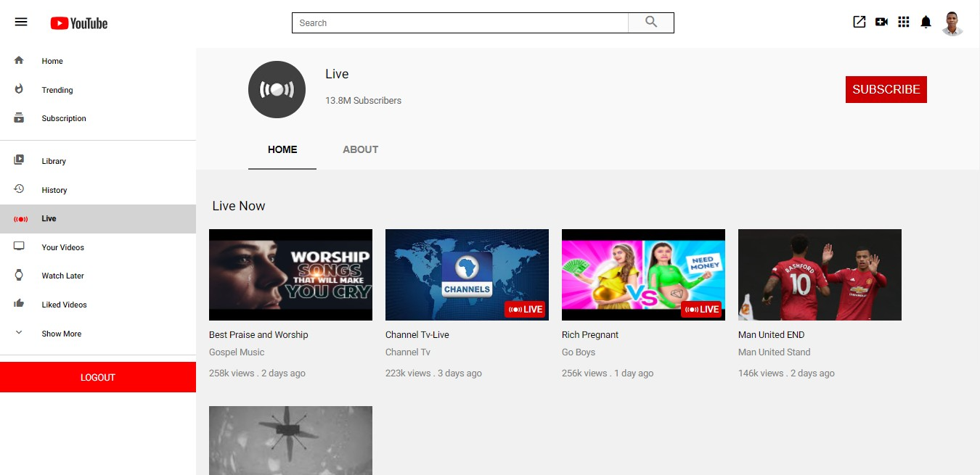Open the Channels world map thumbnail
Screen dimensions: 980x475
pyautogui.click(x=467, y=275)
